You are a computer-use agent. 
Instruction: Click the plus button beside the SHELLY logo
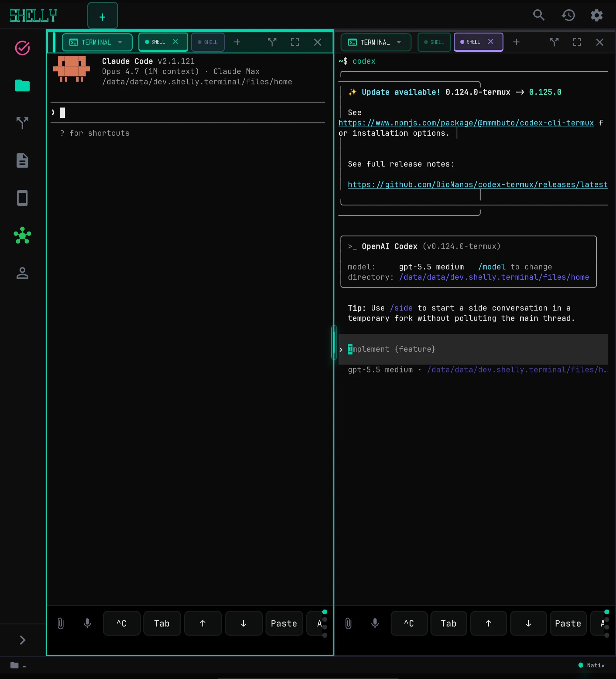click(103, 16)
